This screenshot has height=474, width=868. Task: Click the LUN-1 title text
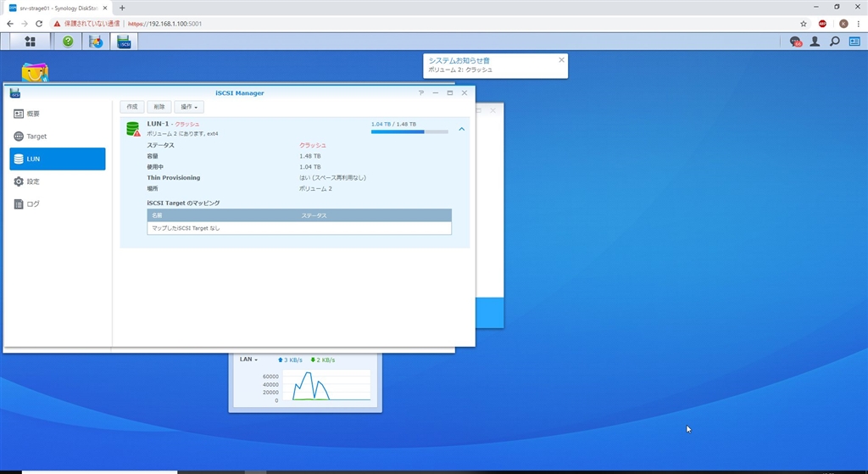coord(158,124)
